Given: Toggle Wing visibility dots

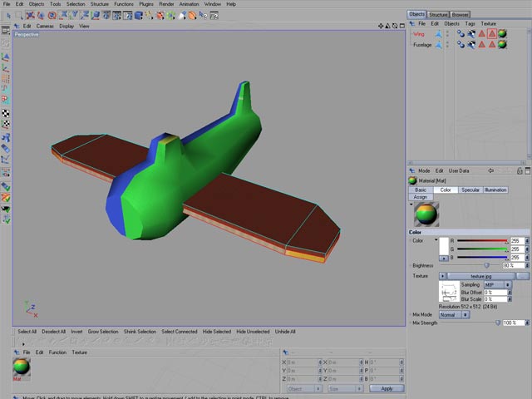Looking at the screenshot, I should tap(447, 33).
